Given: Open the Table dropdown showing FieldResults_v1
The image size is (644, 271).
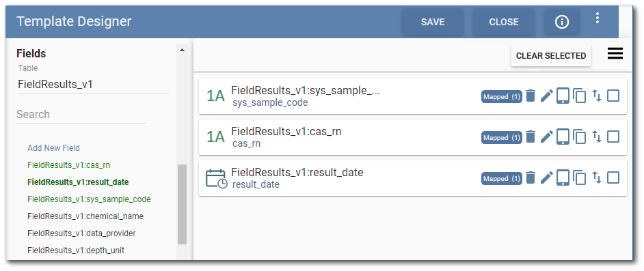Looking at the screenshot, I should (93, 85).
